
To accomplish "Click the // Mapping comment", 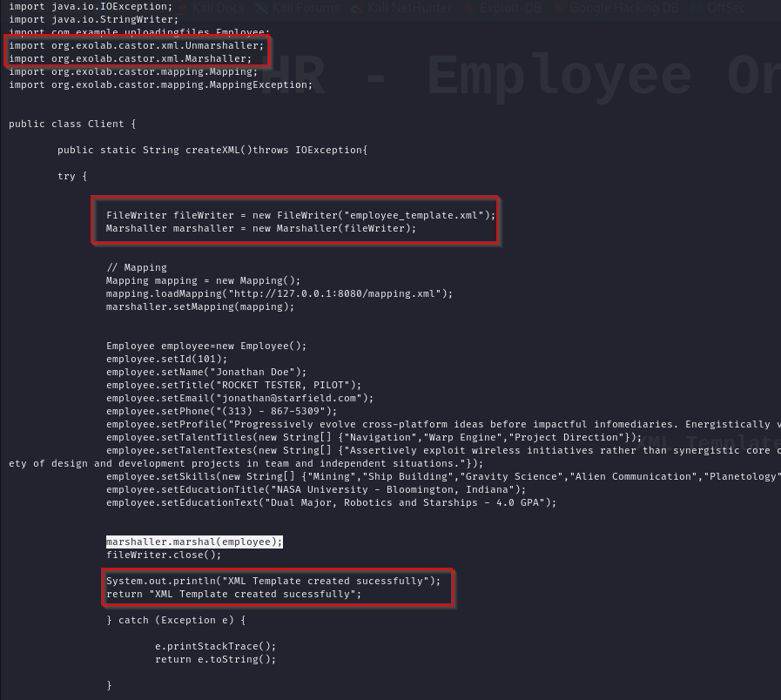I will [136, 267].
